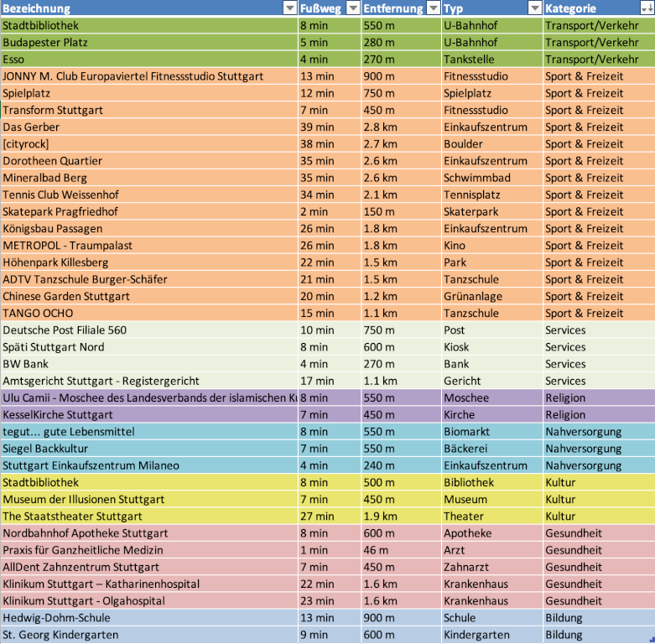The height and width of the screenshot is (644, 655).
Task: Select the Das Gerber cell
Action: (x=149, y=127)
